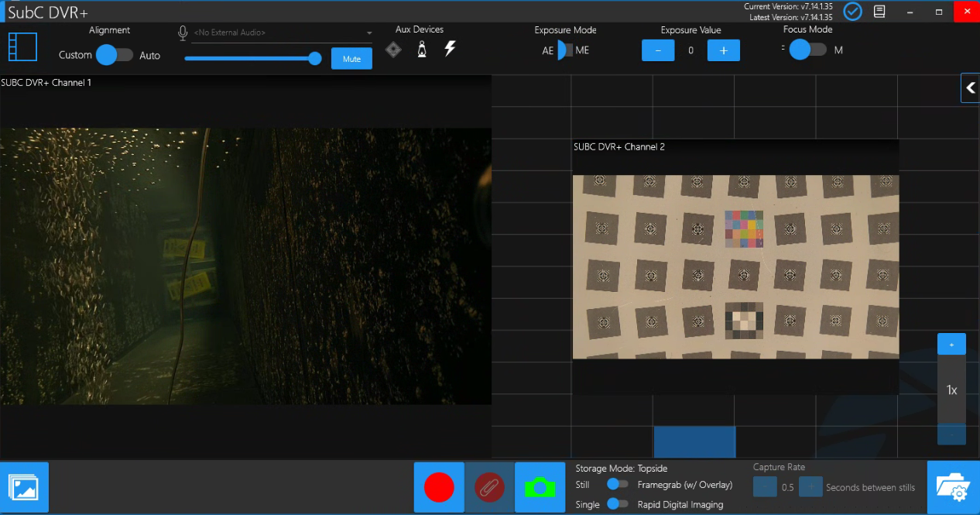Toggle Alignment between Custom and Auto

pyautogui.click(x=115, y=55)
